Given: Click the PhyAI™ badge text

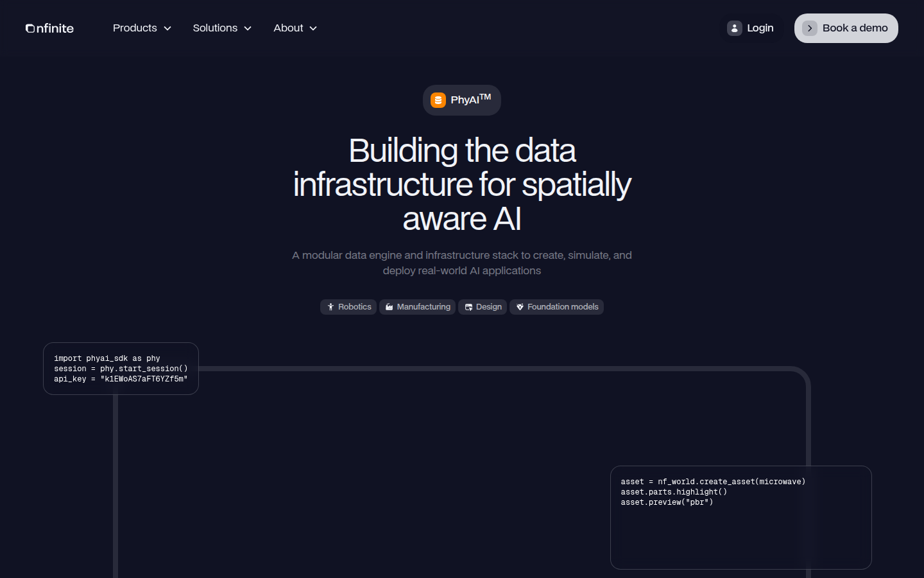Looking at the screenshot, I should click(470, 100).
